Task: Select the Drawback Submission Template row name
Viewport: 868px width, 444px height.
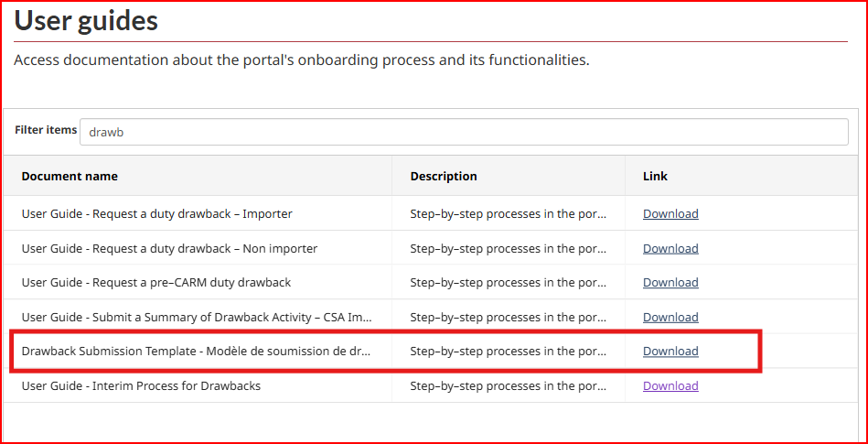Action: coord(197,351)
